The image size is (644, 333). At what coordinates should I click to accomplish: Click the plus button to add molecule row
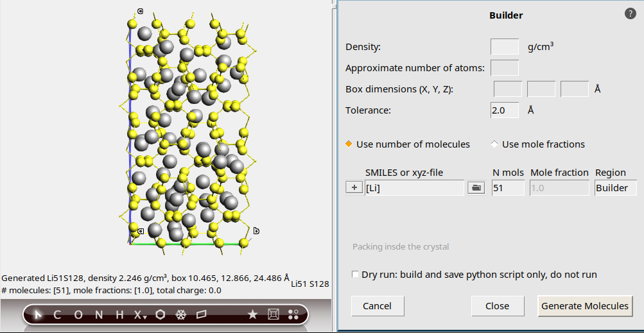point(354,188)
